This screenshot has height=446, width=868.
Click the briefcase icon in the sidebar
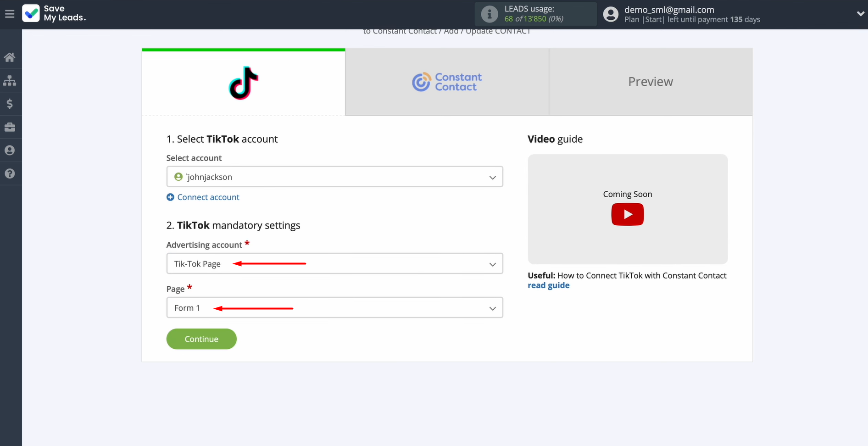pos(10,127)
